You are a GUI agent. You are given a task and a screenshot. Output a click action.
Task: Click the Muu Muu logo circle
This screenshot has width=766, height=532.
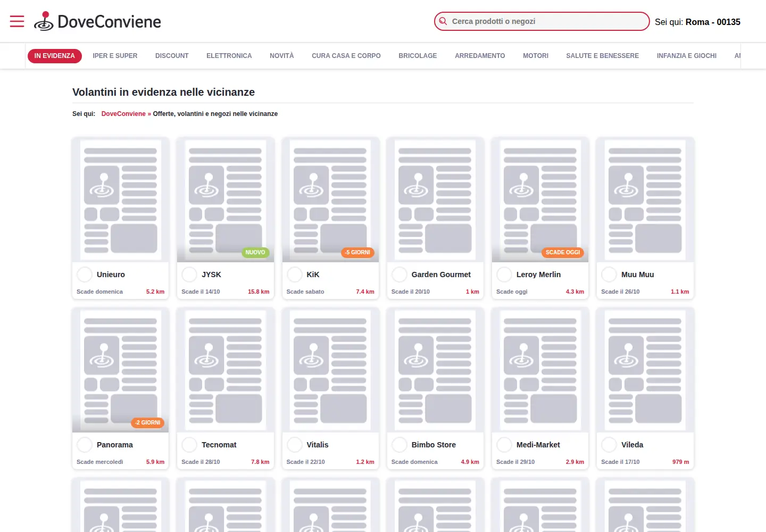point(609,275)
